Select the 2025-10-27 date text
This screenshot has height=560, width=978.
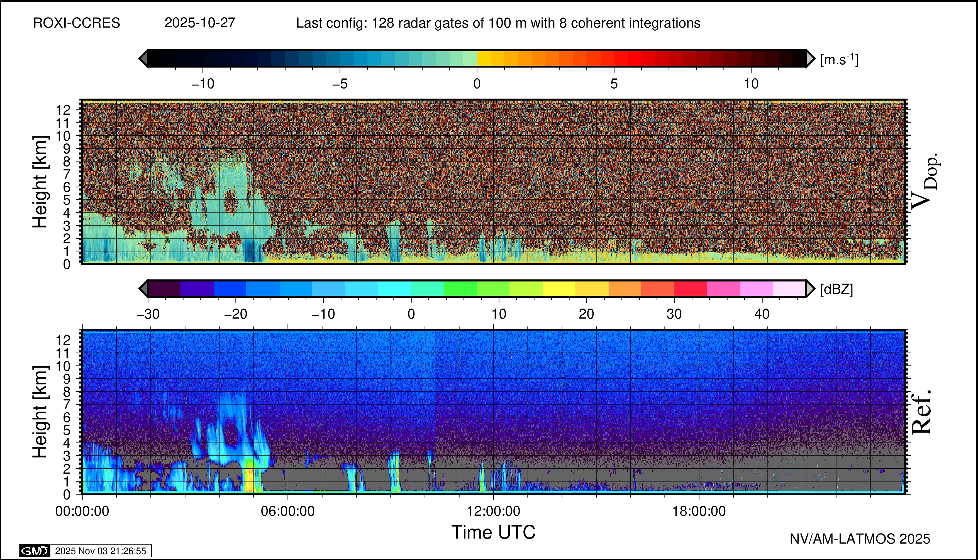pos(200,23)
